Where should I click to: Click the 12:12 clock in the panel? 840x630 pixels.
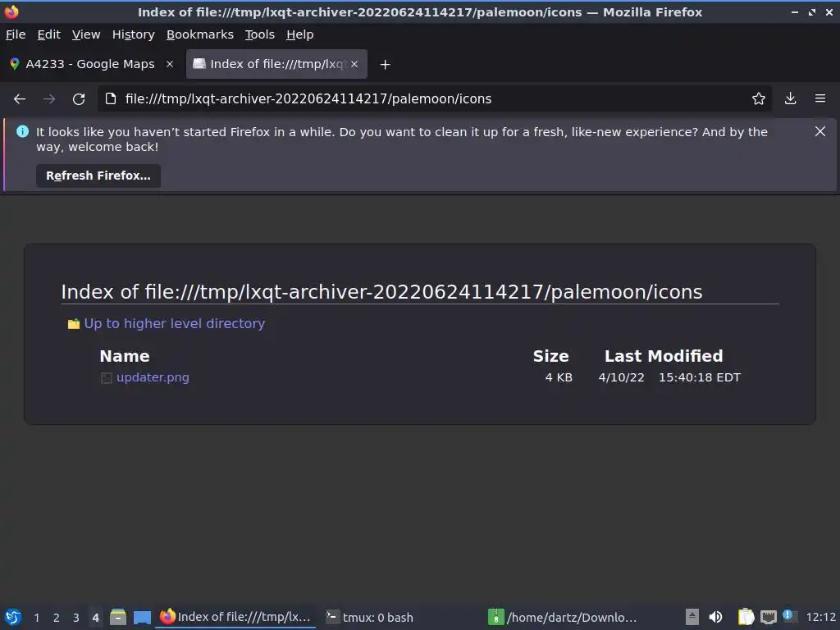pyautogui.click(x=820, y=617)
